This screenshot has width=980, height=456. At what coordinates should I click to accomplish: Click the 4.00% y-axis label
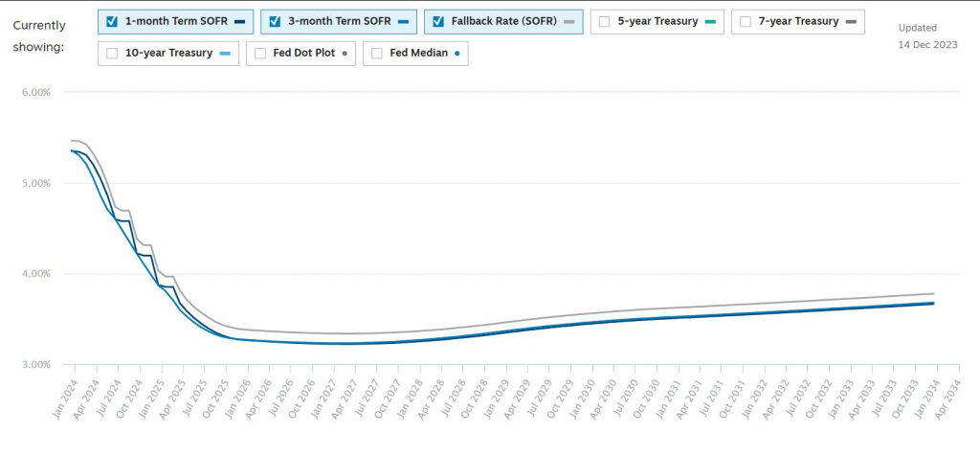tap(34, 274)
